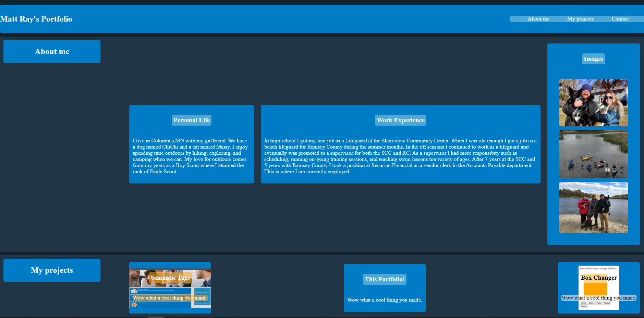The height and width of the screenshot is (318, 644).
Task: Select the My projects section heading box
Action: (52, 270)
